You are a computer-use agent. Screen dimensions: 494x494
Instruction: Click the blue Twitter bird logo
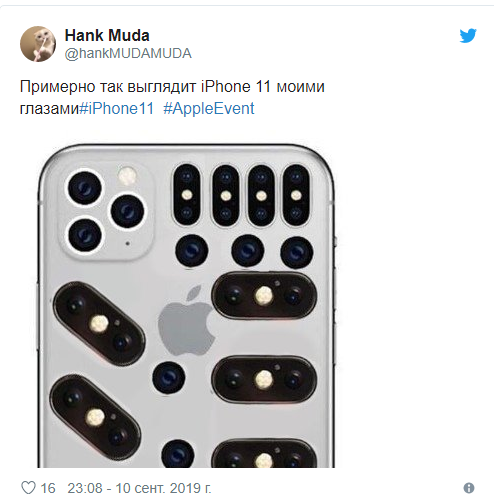pos(468,36)
